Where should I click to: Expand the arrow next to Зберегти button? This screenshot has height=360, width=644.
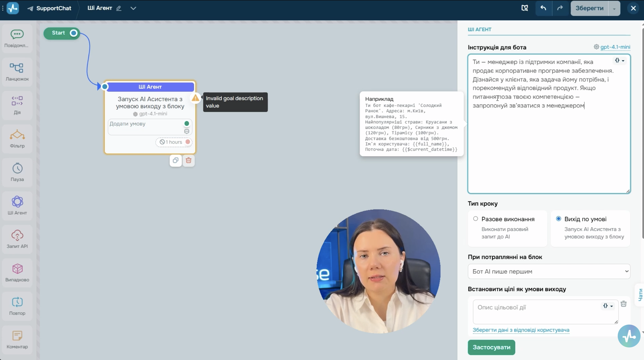pyautogui.click(x=614, y=9)
